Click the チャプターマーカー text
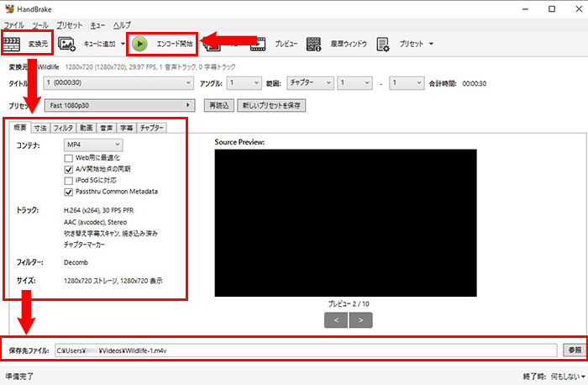Image resolution: width=588 pixels, height=385 pixels. pyautogui.click(x=84, y=245)
